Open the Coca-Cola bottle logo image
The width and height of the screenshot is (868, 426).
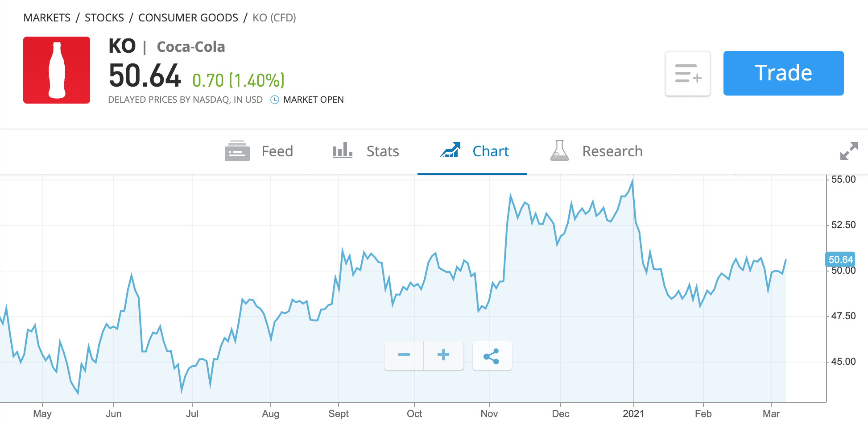pyautogui.click(x=57, y=70)
